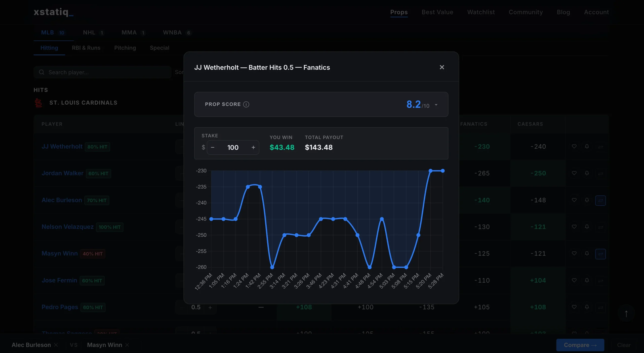Favorite Pedro Pages with the heart icon
This screenshot has width=644, height=353.
(574, 307)
